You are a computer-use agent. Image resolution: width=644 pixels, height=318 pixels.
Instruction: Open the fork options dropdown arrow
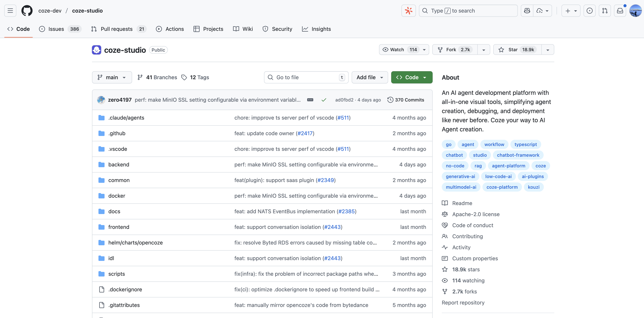(x=484, y=50)
